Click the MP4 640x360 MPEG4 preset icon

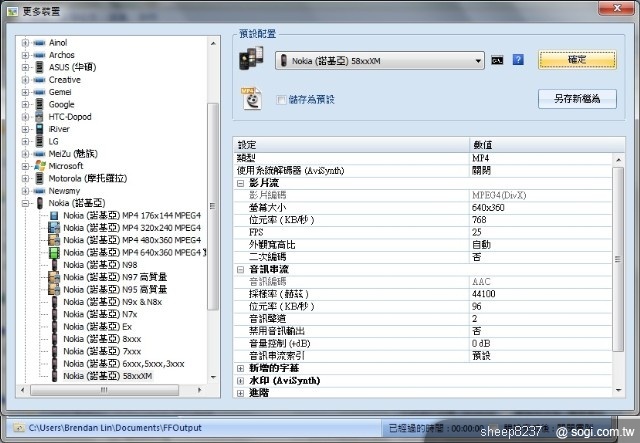point(54,253)
